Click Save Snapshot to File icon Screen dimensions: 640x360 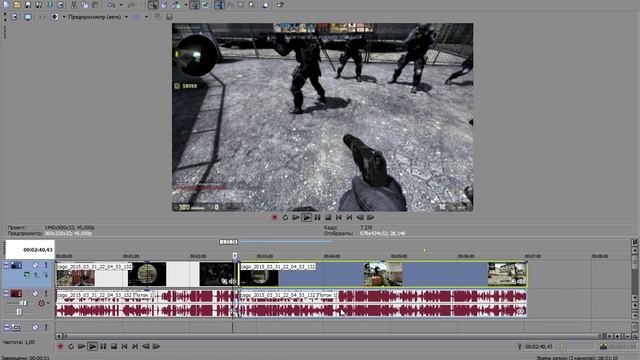pos(169,17)
